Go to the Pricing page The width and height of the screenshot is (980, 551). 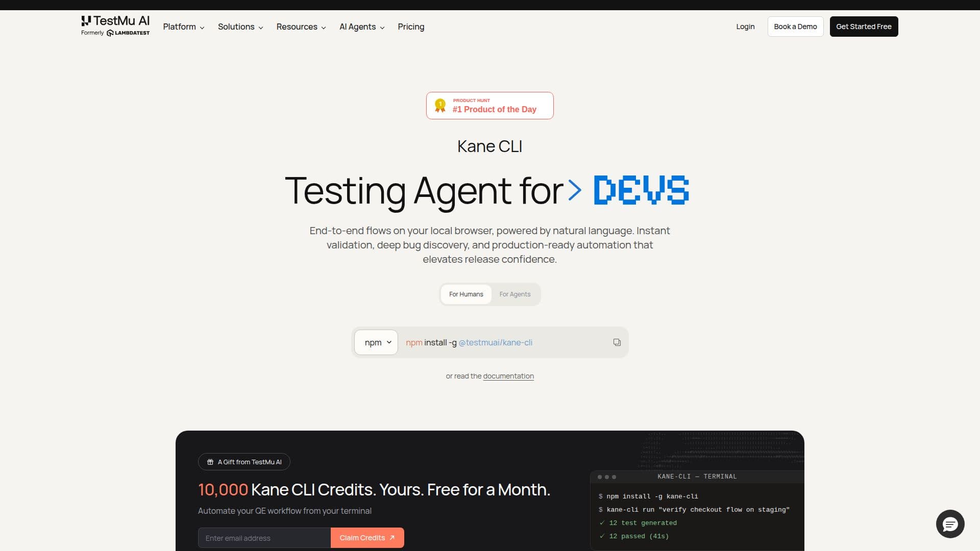pos(411,27)
